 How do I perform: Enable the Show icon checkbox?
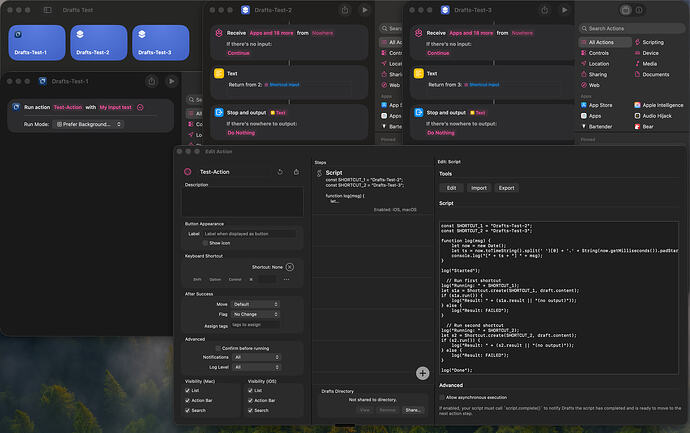[207, 242]
